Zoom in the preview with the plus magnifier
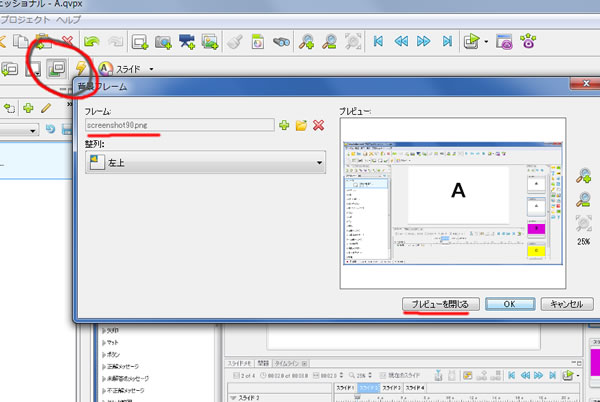The image size is (600, 402). click(x=583, y=176)
